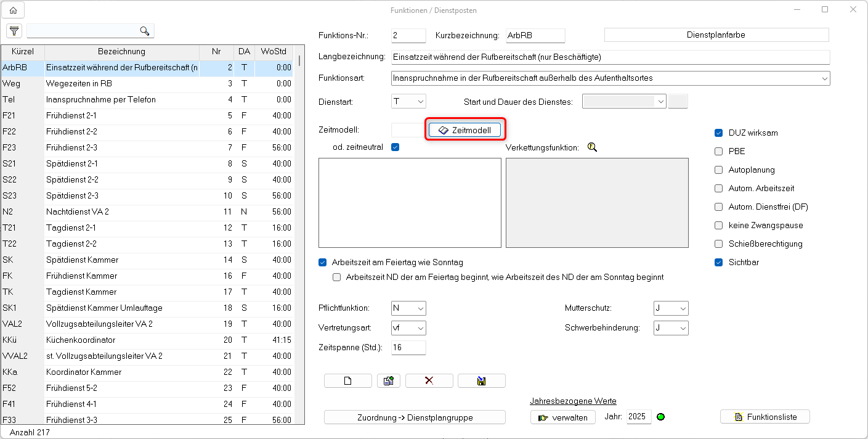868x439 pixels.
Task: Open the Vertretungsart dropdown
Action: 420,328
